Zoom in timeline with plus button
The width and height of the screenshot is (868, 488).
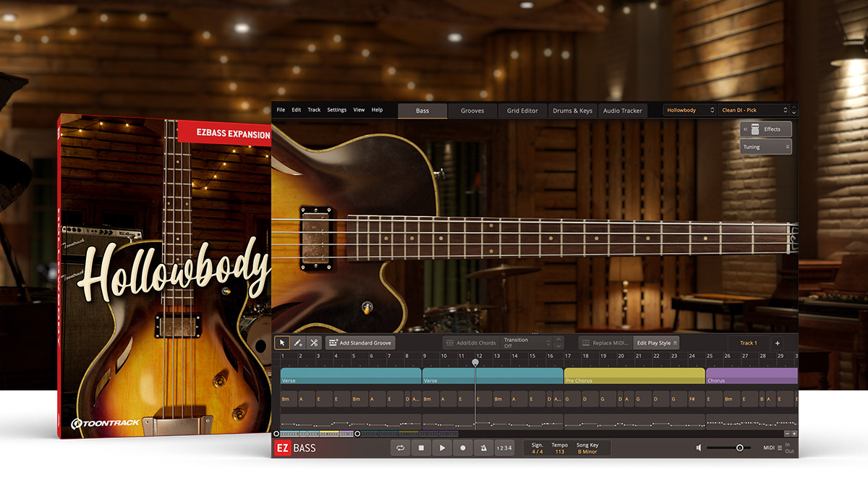click(794, 434)
